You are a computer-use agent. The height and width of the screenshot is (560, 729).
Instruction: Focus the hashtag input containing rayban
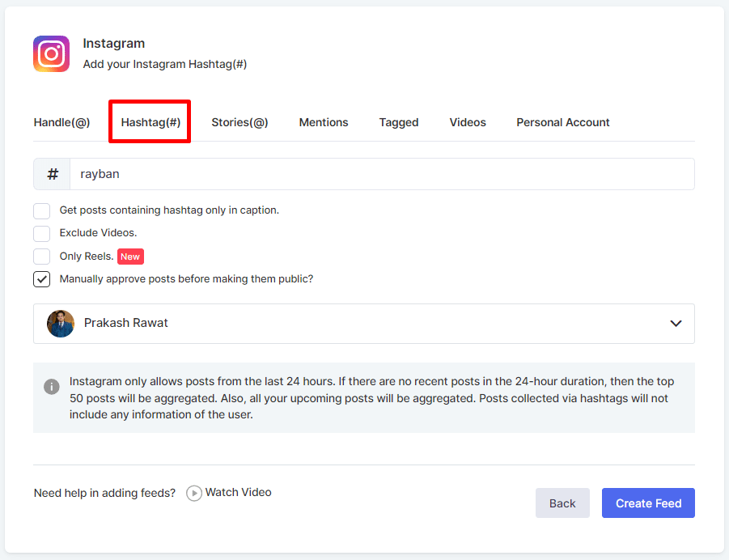coord(380,174)
